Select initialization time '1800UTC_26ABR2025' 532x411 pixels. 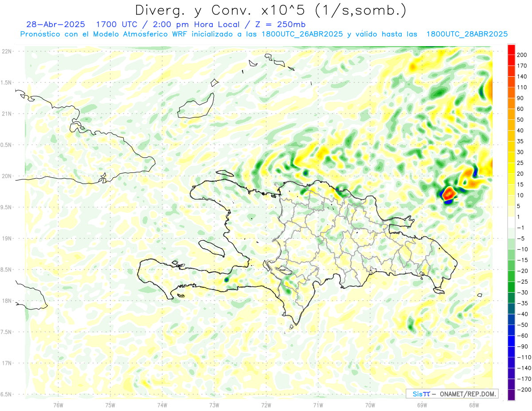[302, 34]
